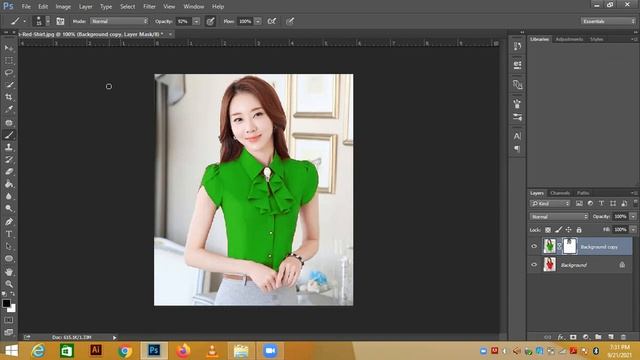This screenshot has width=640, height=360.
Task: Swap foreground and background colors
Action: tap(13, 293)
